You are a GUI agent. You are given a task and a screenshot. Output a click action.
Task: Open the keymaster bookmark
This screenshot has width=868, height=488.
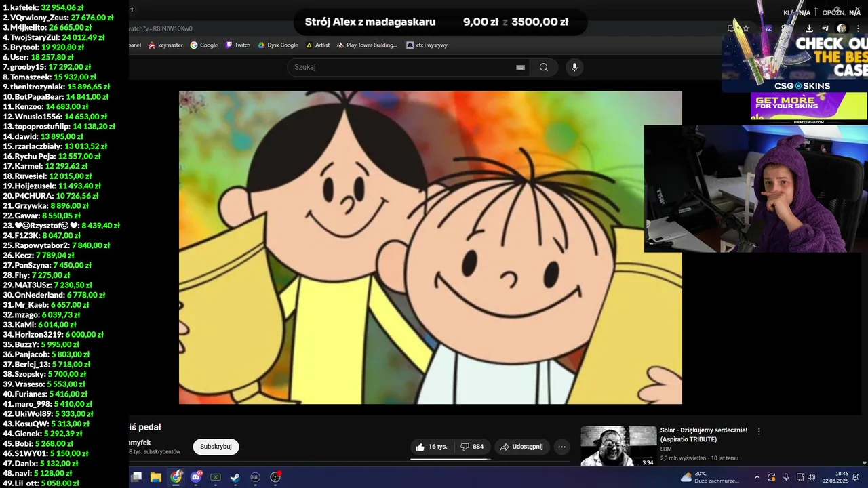[x=165, y=45]
